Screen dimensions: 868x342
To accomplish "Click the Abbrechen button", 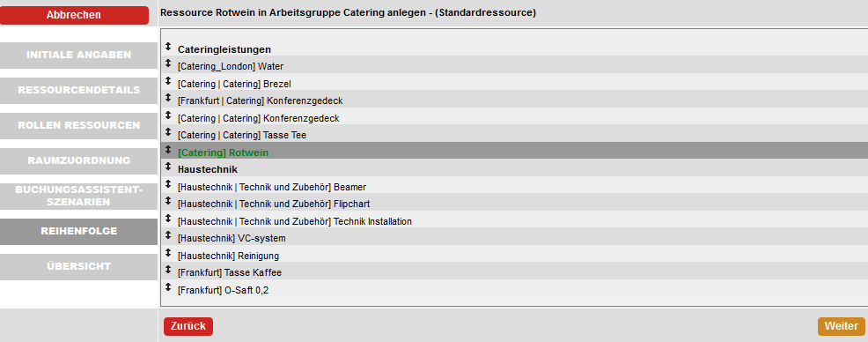I will coord(74,16).
